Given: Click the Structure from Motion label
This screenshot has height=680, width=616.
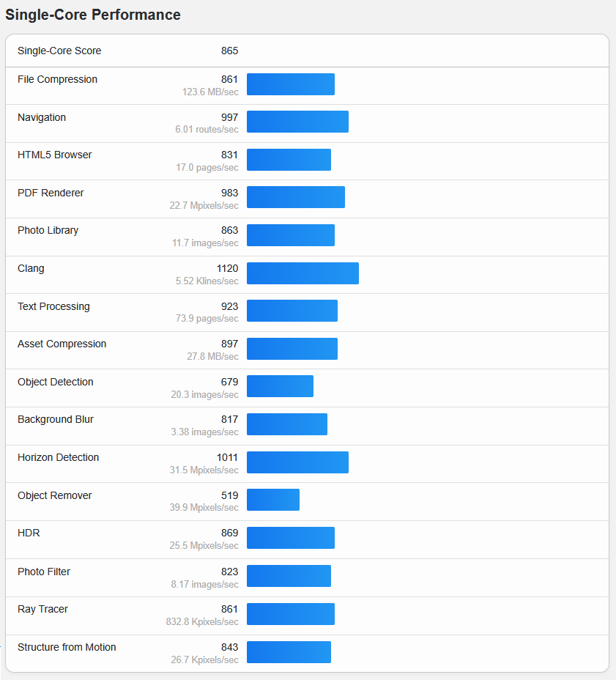Looking at the screenshot, I should (67, 647).
